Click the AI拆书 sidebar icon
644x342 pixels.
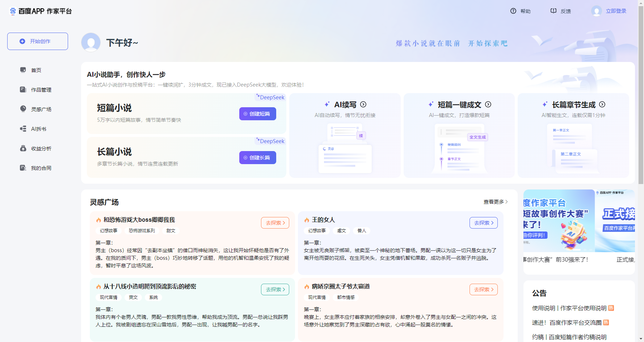[x=23, y=129]
